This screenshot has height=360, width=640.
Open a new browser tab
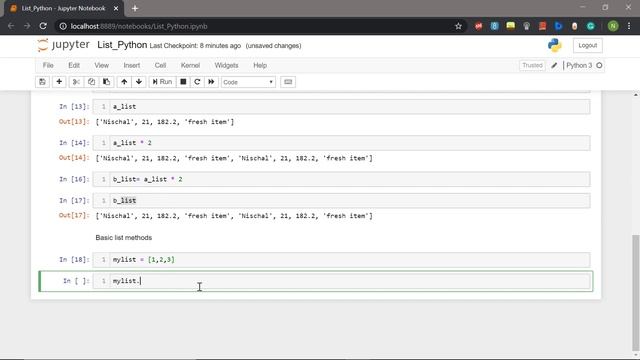click(135, 8)
